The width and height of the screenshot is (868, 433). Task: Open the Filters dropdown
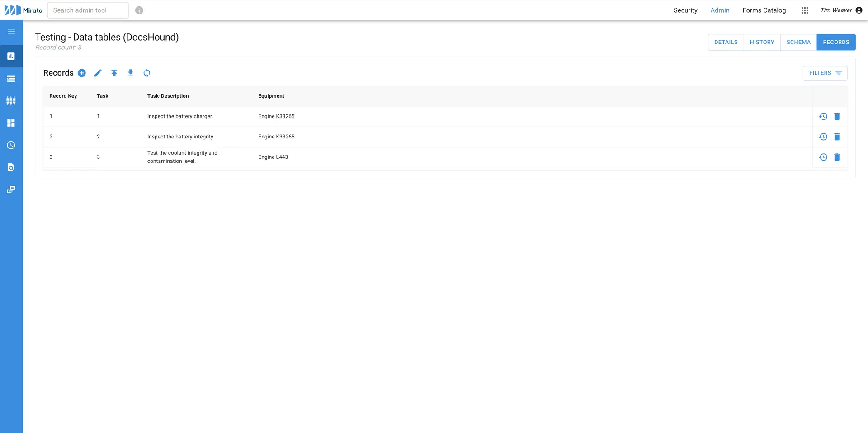click(x=825, y=73)
